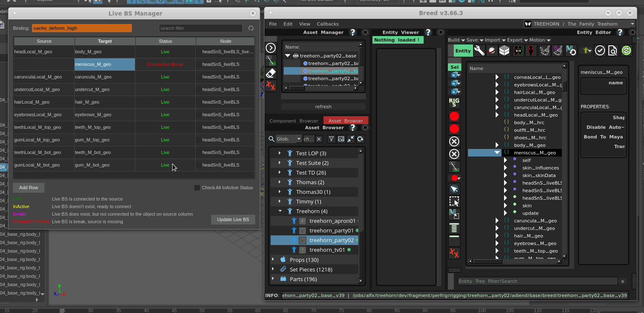
Task: Click the filter funnel icon in Asset Browser
Action: click(331, 139)
